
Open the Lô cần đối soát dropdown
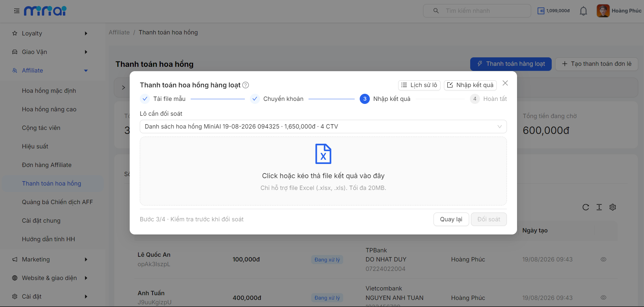coord(323,127)
